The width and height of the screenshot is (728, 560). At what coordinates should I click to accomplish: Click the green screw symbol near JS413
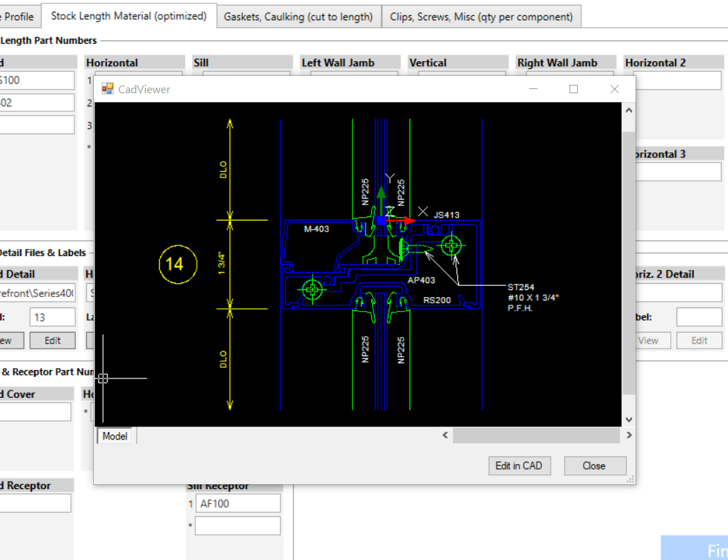(451, 246)
